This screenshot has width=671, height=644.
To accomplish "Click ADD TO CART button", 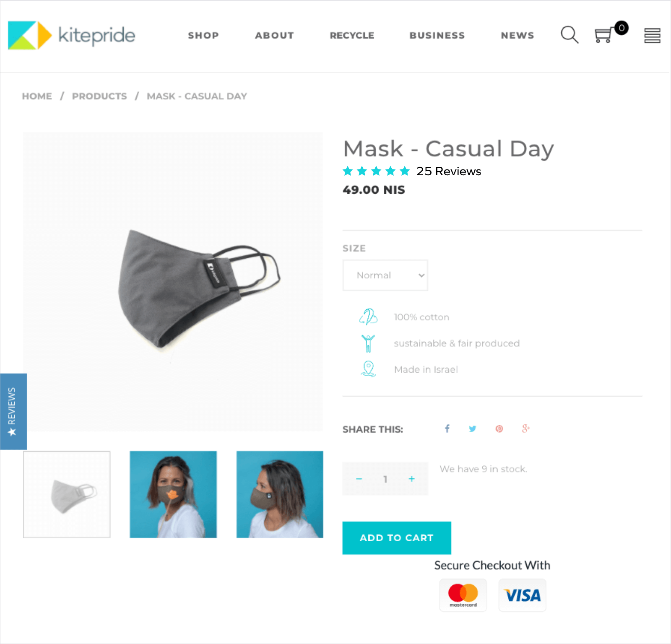I will click(x=397, y=538).
